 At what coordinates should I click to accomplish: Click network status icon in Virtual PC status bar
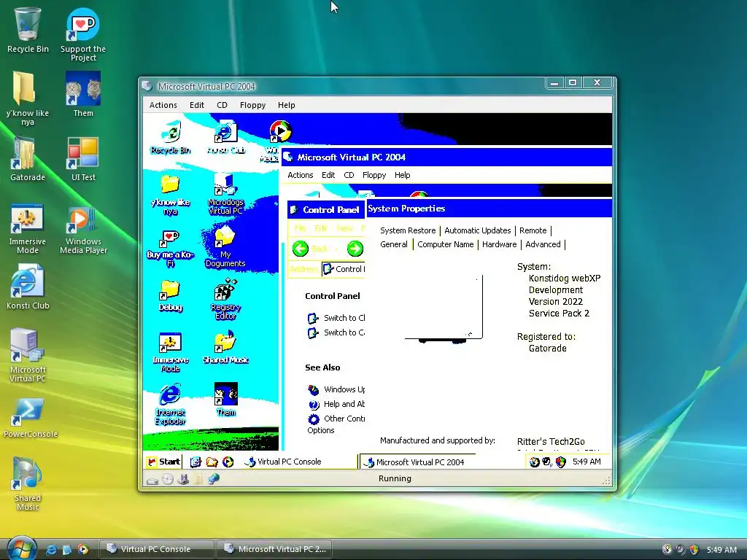coord(214,478)
